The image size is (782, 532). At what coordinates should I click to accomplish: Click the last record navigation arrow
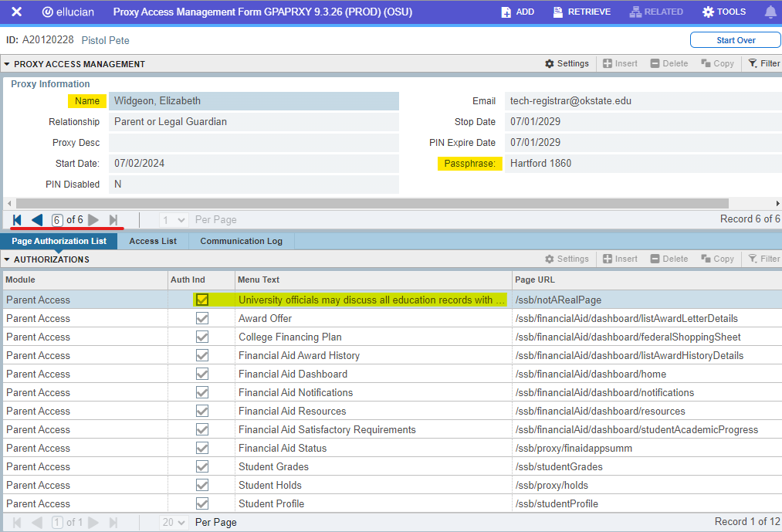(x=112, y=220)
